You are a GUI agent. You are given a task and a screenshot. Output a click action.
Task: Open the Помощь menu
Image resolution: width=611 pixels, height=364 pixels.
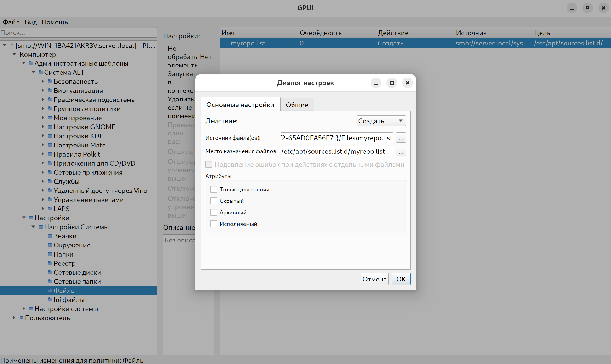pos(55,22)
